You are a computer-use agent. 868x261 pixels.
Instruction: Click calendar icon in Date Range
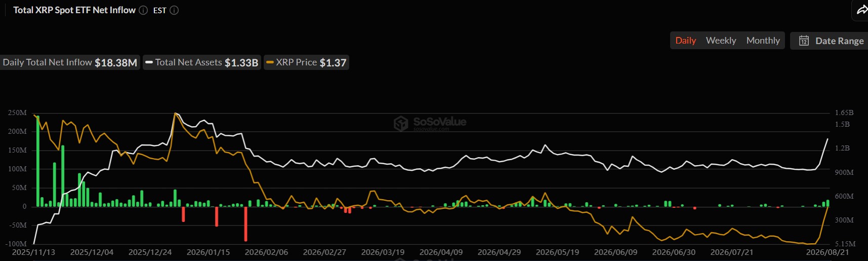[804, 41]
